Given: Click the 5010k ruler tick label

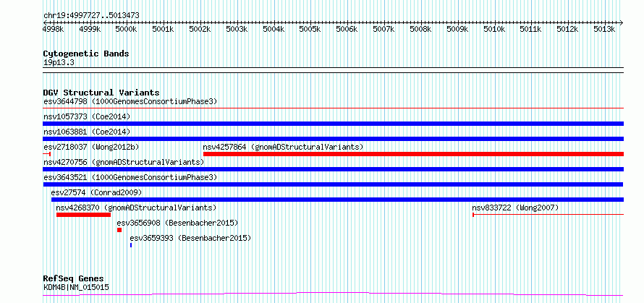Looking at the screenshot, I should (494, 30).
